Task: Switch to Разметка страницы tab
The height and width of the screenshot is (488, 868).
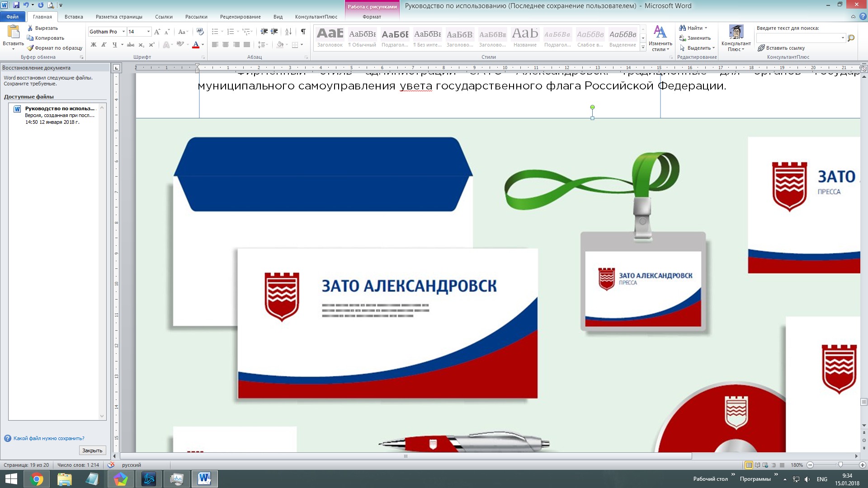Action: pos(119,17)
